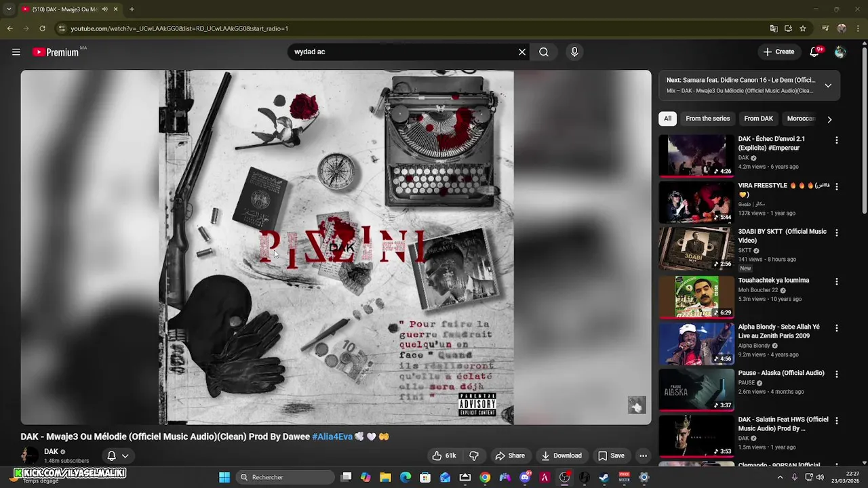
Task: Click the search magnifier button
Action: 544,52
